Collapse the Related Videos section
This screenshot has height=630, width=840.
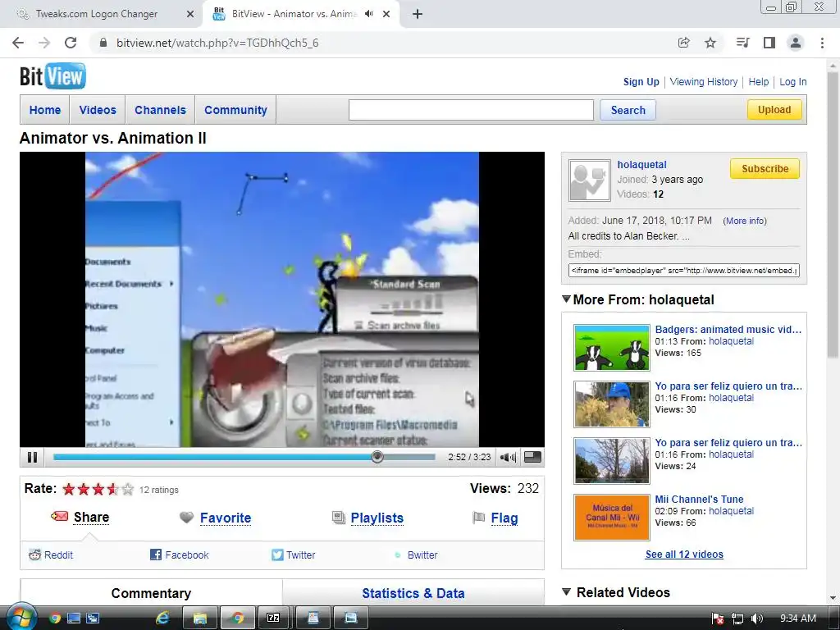point(566,591)
